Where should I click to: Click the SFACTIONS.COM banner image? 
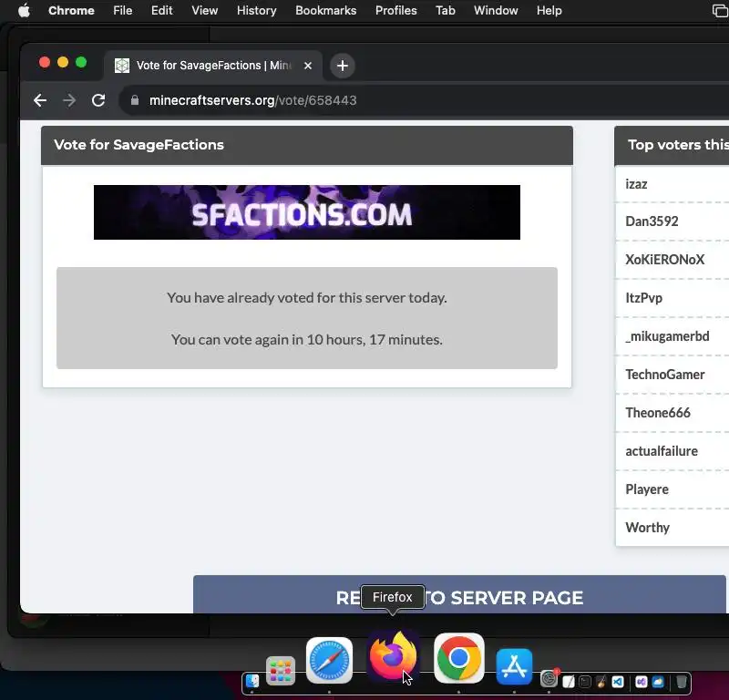coord(307,212)
